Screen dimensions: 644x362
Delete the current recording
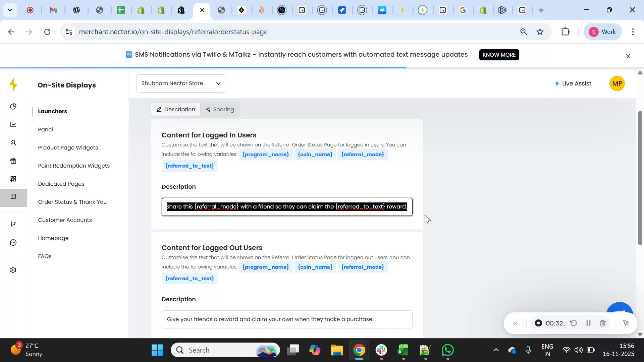click(603, 323)
